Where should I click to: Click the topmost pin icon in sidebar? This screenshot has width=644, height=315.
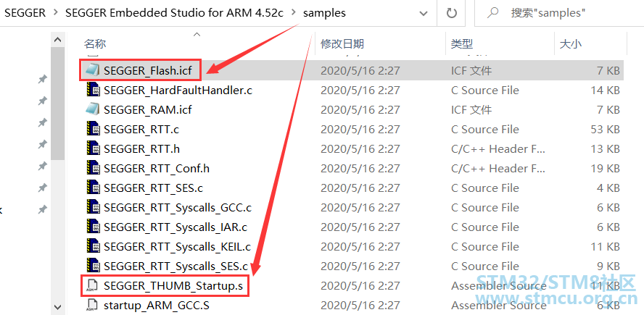click(42, 79)
